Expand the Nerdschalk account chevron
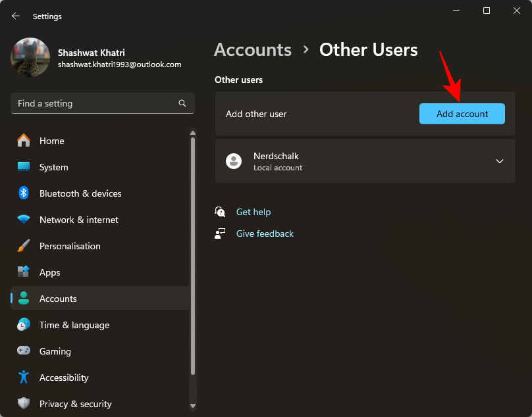532x417 pixels. (500, 161)
